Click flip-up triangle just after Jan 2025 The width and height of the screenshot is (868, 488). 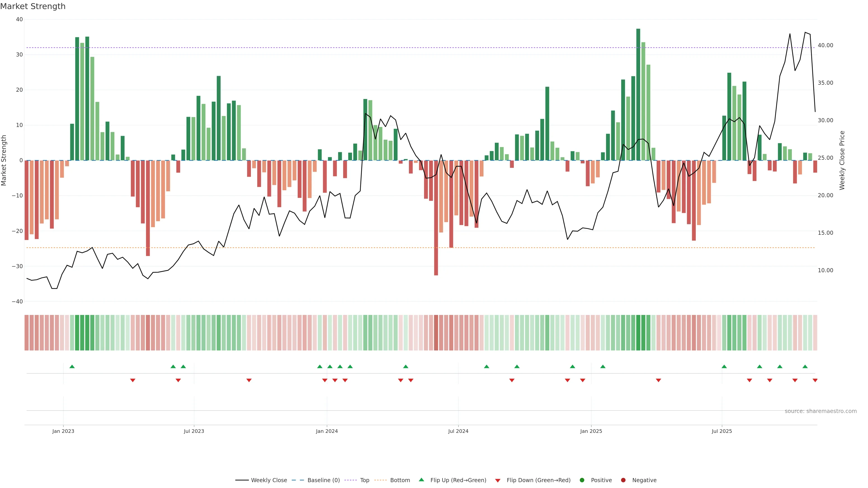tap(603, 366)
